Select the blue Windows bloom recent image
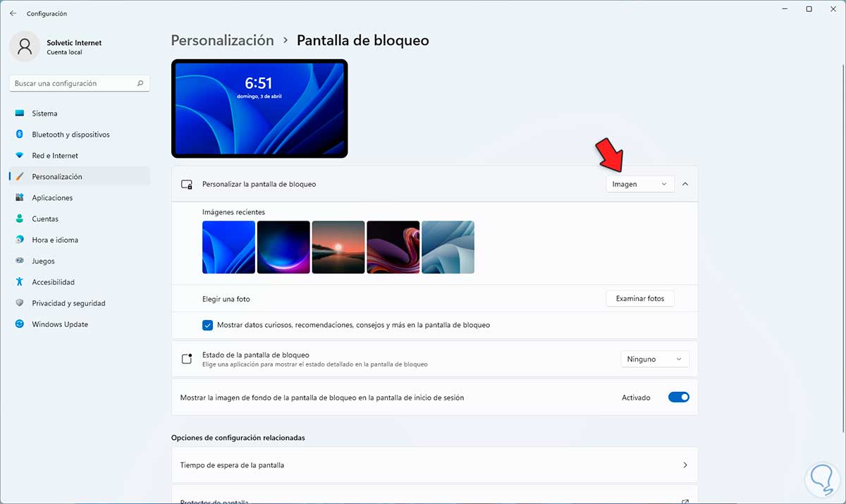846x504 pixels. 228,247
